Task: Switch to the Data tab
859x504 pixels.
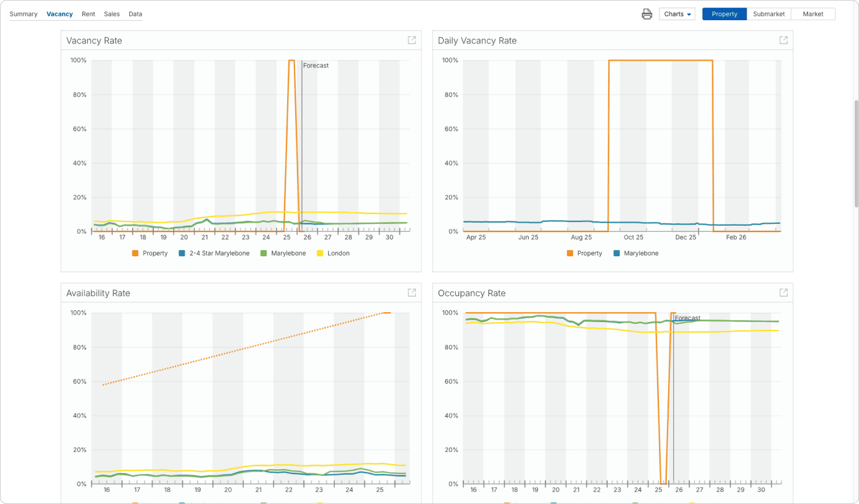Action: tap(136, 14)
